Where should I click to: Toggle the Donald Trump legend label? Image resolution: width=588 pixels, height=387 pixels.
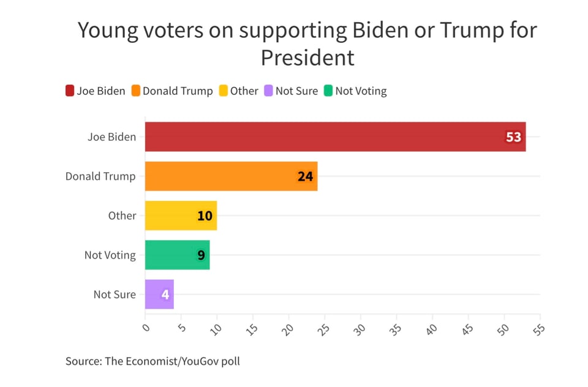pos(178,91)
